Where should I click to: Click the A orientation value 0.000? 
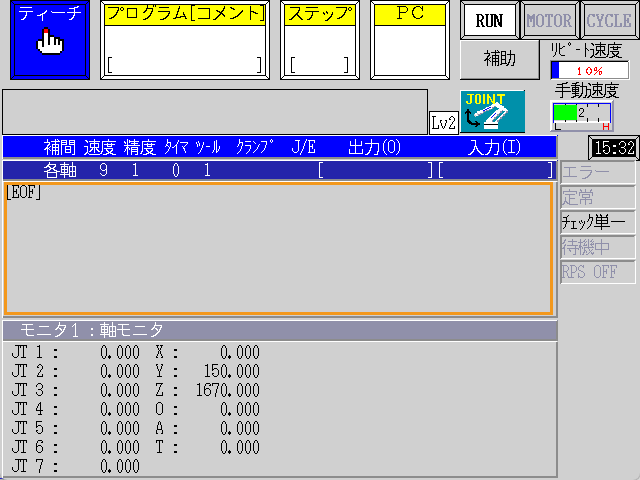tap(240, 429)
